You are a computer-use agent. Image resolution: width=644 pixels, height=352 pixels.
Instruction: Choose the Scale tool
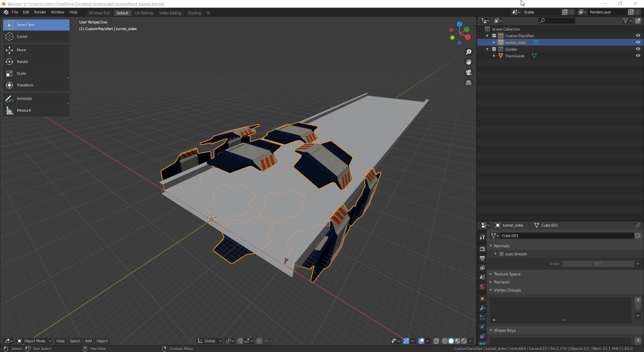pos(21,73)
